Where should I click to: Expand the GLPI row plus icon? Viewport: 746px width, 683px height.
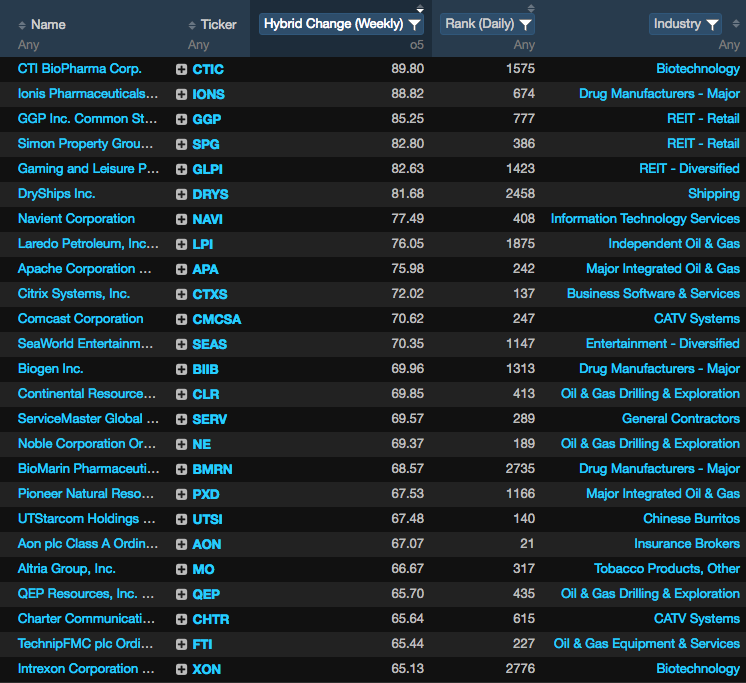tap(181, 169)
